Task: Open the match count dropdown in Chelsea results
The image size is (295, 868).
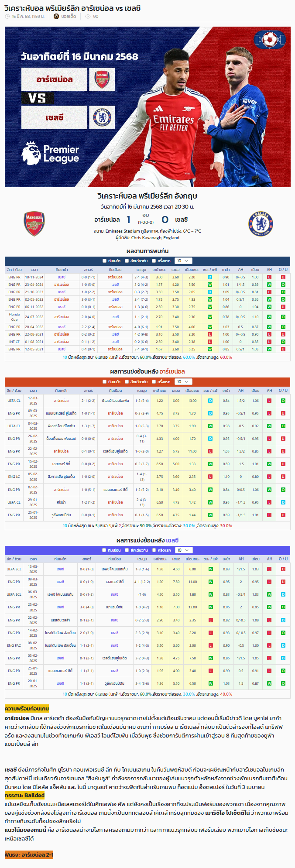Action: pos(183,550)
